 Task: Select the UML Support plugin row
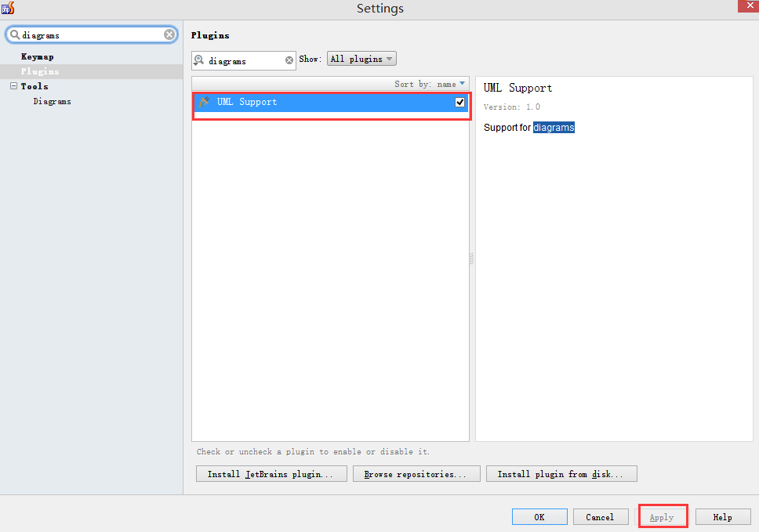pos(331,102)
